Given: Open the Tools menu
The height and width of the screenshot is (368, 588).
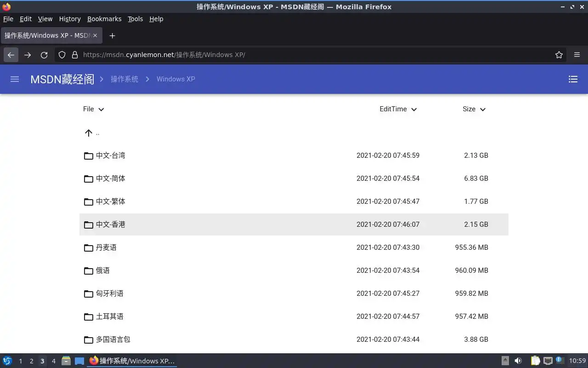Looking at the screenshot, I should (136, 19).
